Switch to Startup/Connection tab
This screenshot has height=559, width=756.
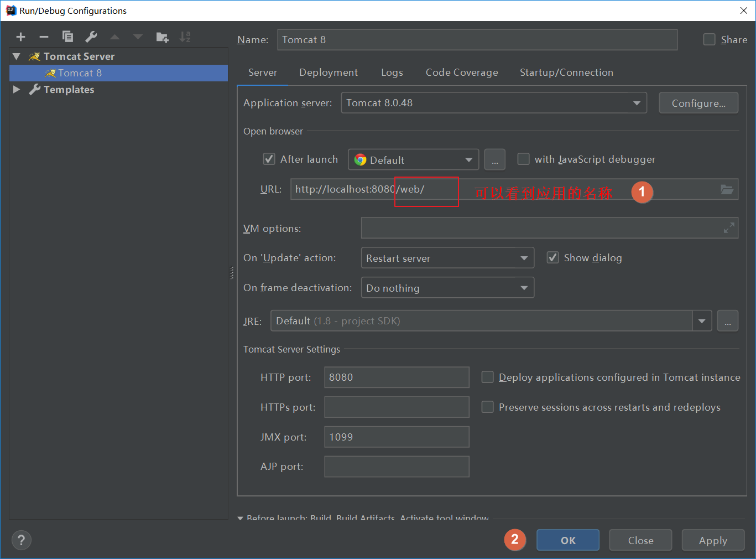pyautogui.click(x=566, y=73)
